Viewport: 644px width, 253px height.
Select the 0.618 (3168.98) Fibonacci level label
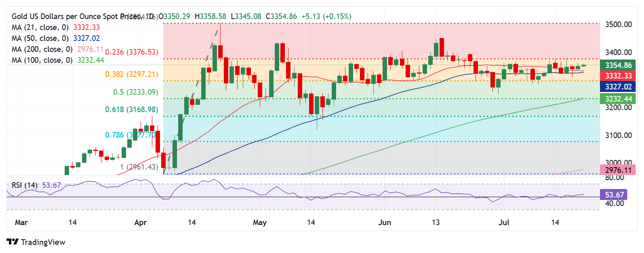pyautogui.click(x=132, y=110)
